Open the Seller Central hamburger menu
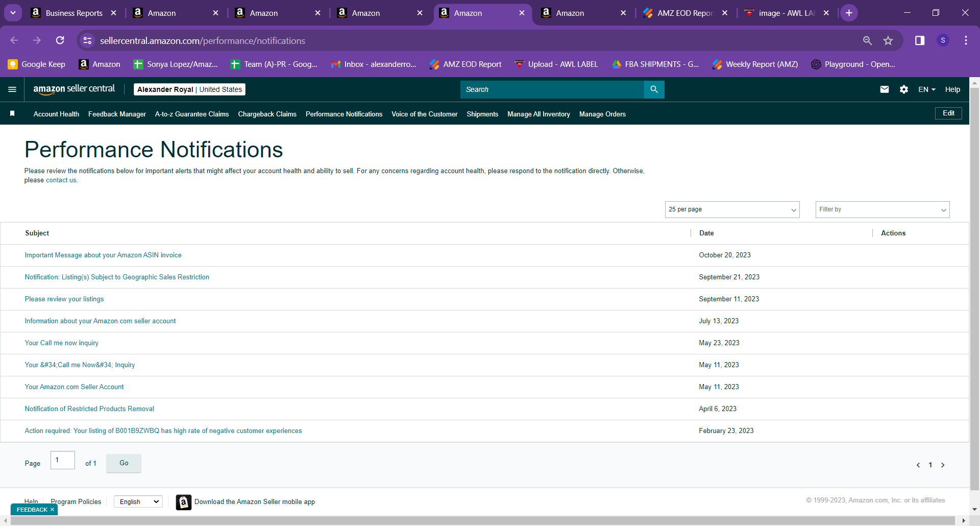Screen dimensions: 980x526 coord(12,89)
